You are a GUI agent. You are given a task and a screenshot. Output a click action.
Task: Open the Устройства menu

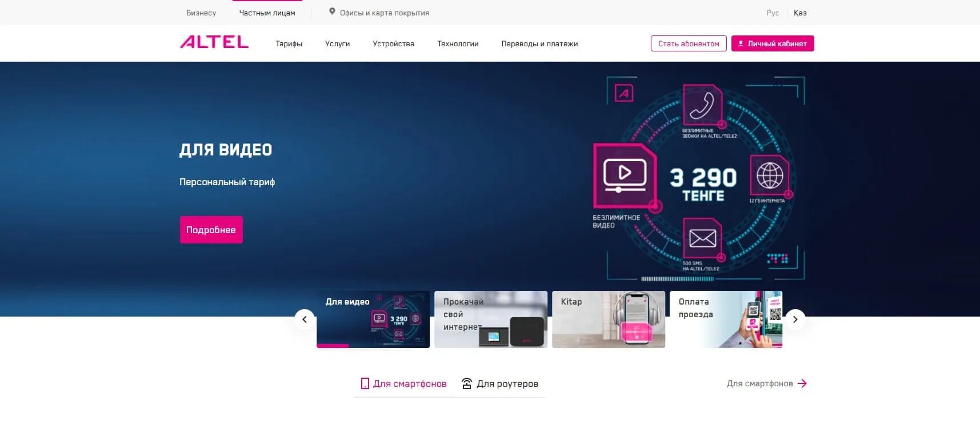394,43
